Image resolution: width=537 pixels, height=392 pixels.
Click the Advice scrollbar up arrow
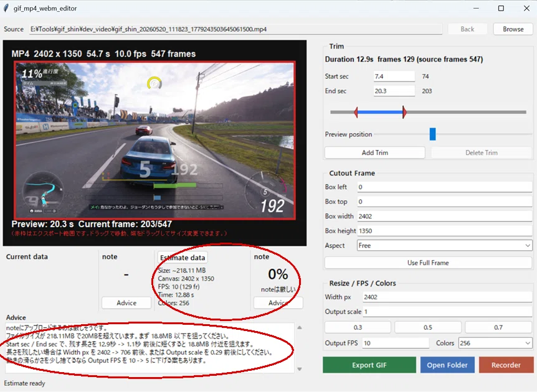pos(299,328)
